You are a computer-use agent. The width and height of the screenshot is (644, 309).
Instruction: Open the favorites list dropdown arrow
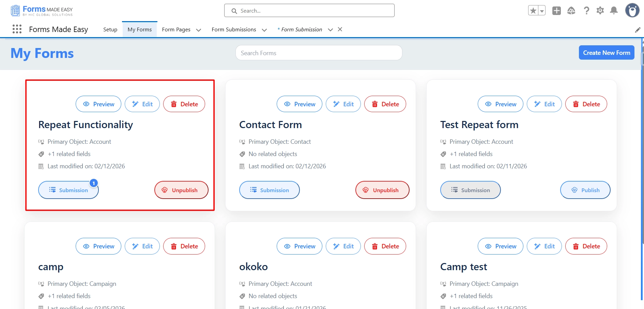click(542, 11)
